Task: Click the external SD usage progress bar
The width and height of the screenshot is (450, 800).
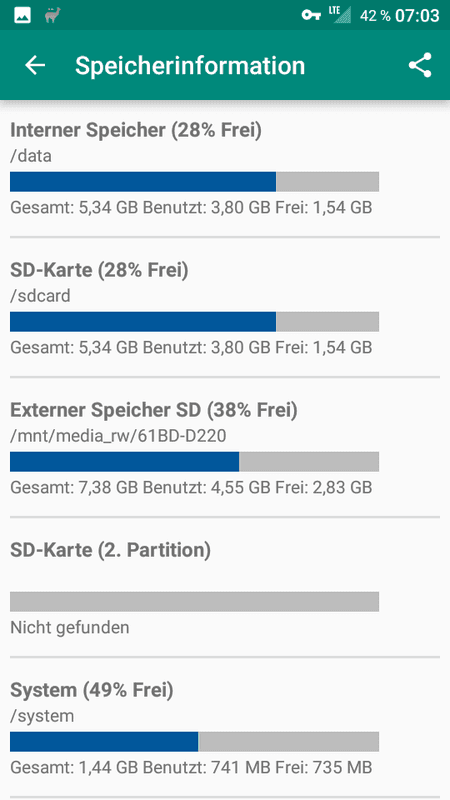Action: tap(194, 462)
